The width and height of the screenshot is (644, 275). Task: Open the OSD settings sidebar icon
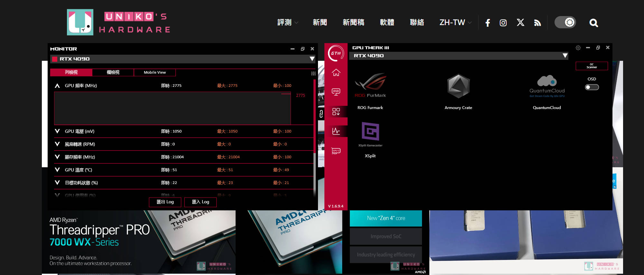pyautogui.click(x=336, y=92)
